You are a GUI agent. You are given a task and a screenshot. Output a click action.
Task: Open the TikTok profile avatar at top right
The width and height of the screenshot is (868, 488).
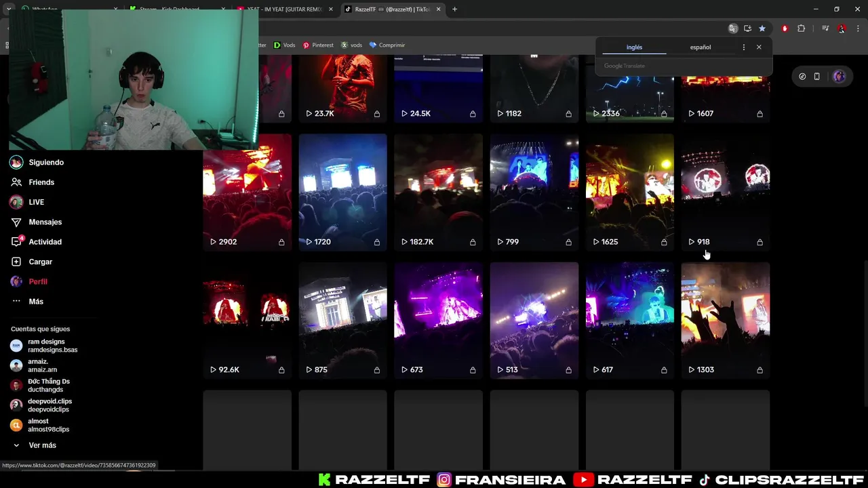[x=839, y=77]
